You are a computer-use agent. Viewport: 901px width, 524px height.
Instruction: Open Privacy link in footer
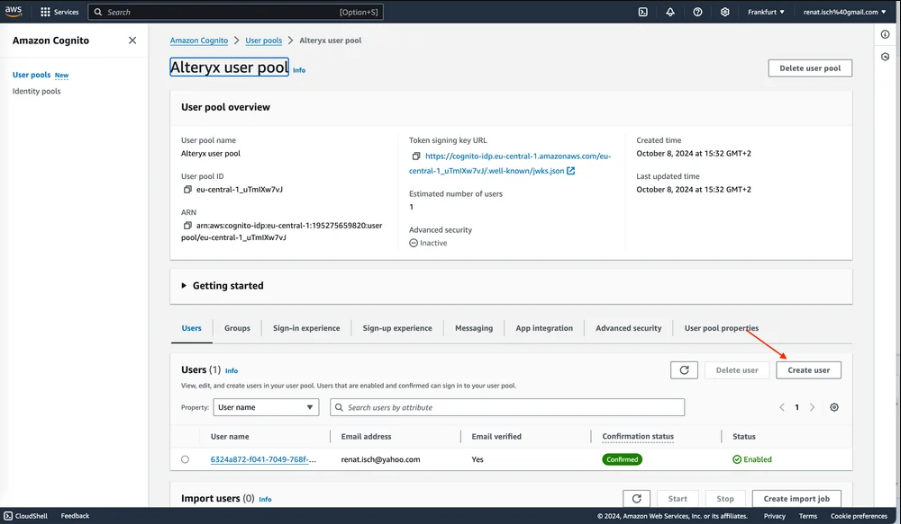tap(775, 516)
